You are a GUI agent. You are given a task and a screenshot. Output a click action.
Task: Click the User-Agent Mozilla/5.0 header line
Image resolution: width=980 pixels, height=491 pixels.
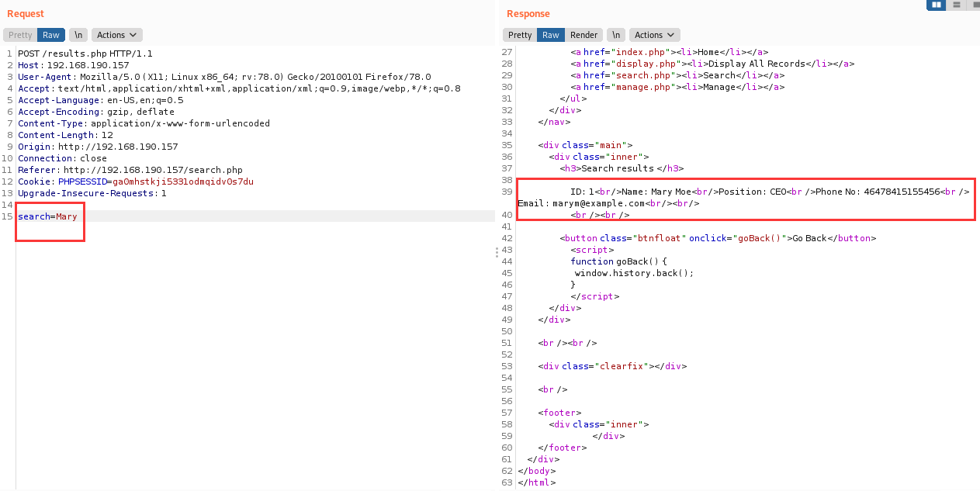click(224, 77)
